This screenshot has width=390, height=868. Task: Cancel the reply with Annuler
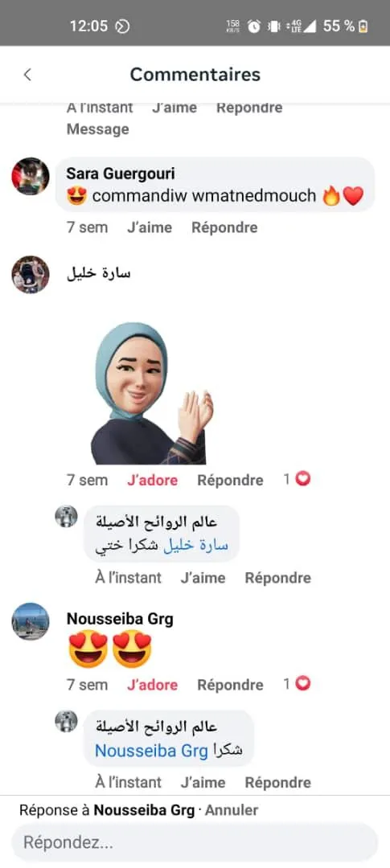(232, 810)
